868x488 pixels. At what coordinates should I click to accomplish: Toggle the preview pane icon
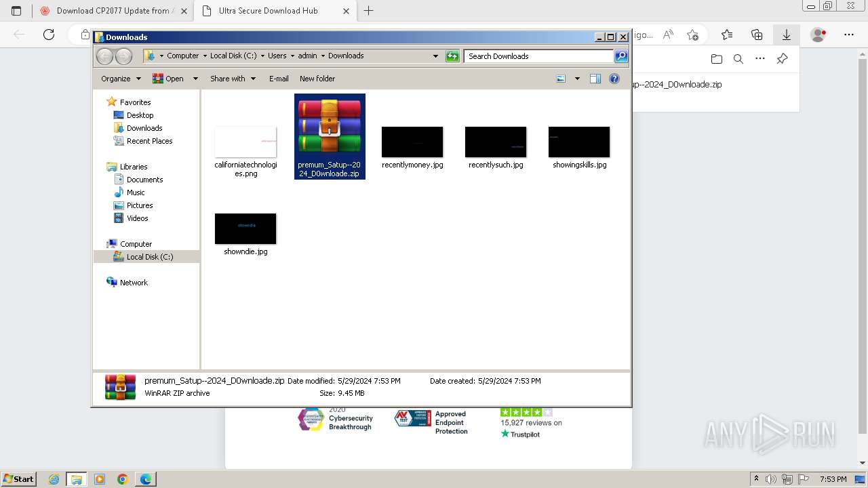[x=595, y=79]
